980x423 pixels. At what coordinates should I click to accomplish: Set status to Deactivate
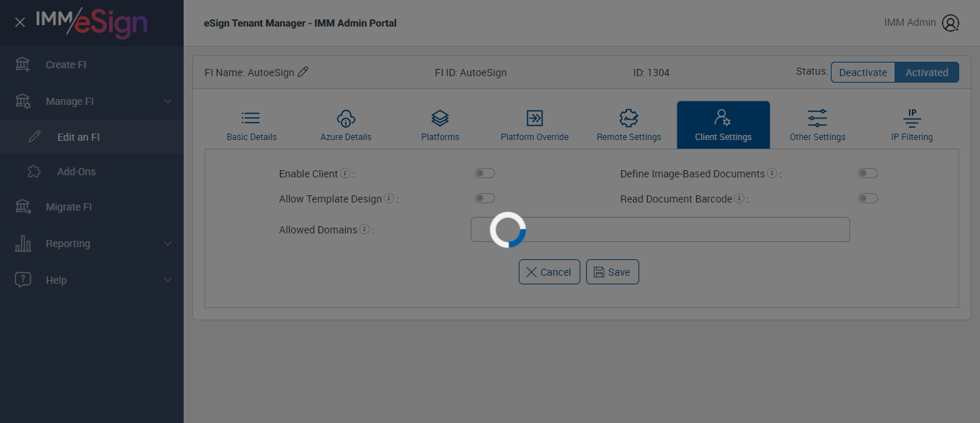click(863, 73)
